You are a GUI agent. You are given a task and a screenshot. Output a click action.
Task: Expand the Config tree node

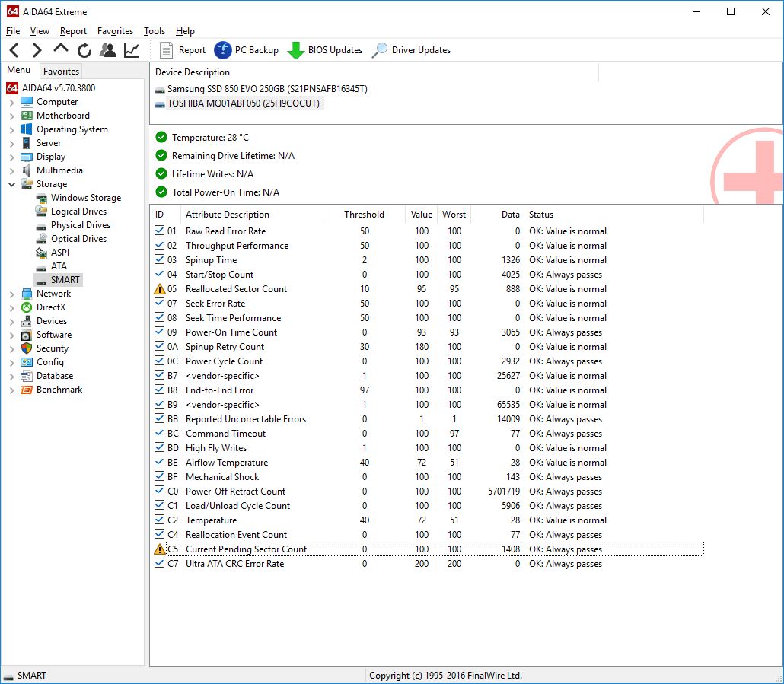point(11,363)
